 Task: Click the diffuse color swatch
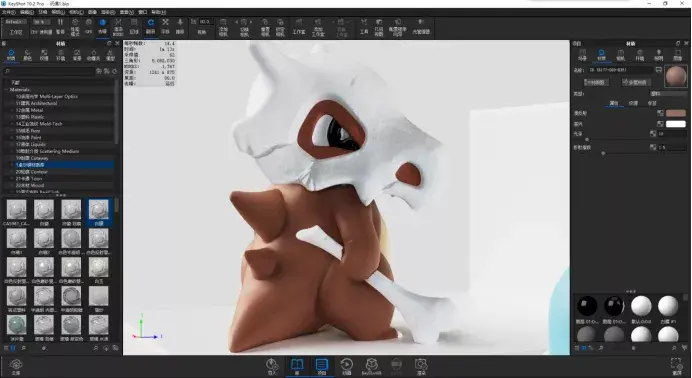click(x=676, y=113)
